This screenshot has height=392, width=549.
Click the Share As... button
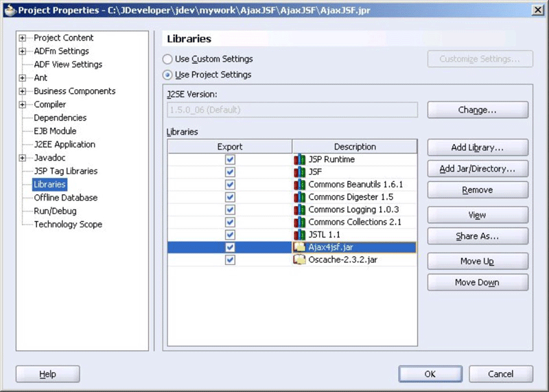[478, 236]
